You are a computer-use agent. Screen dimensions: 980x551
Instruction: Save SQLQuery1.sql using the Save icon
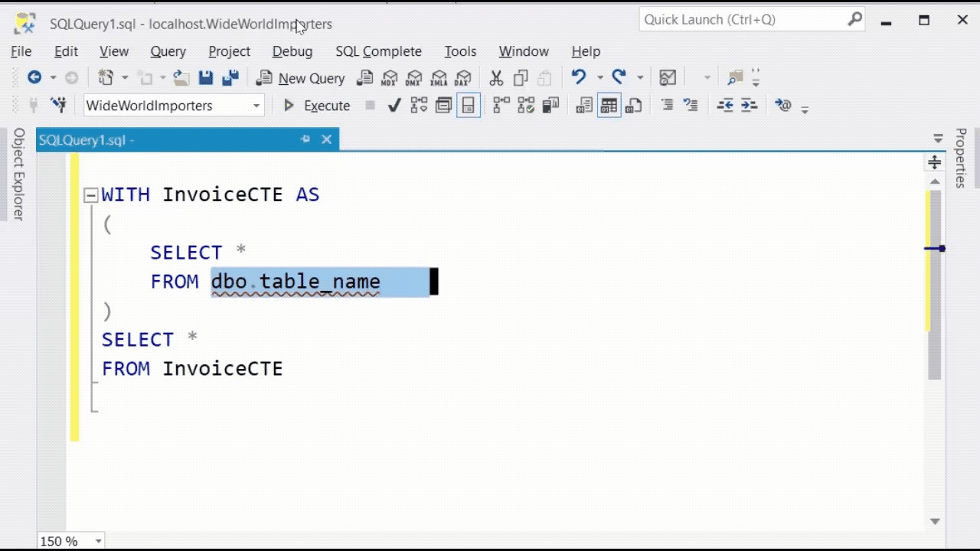206,77
